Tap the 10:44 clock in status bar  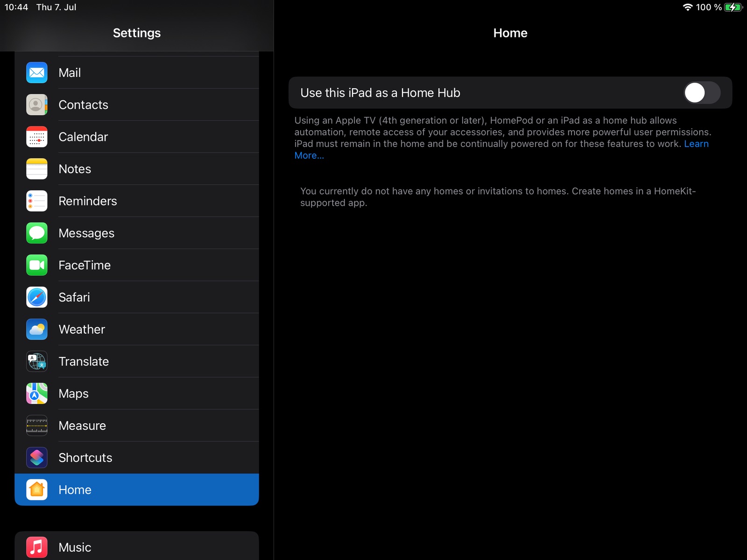coord(16,7)
